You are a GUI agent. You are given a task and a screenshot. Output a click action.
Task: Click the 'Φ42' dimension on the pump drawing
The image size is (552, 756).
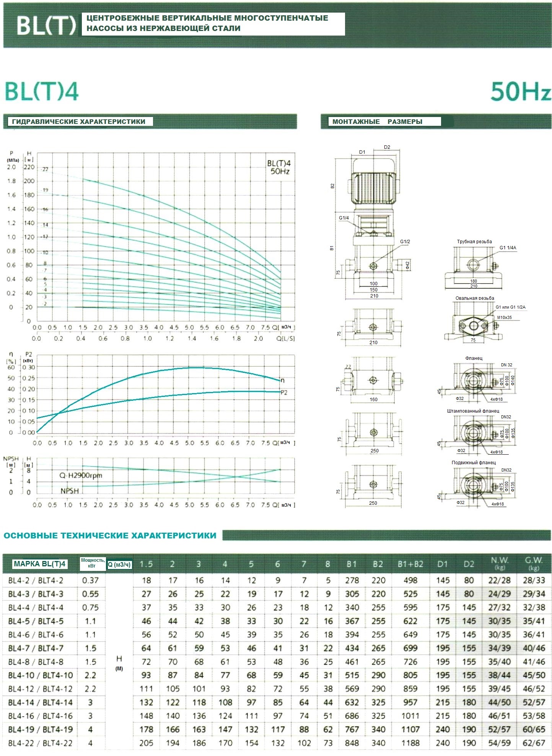407,265
